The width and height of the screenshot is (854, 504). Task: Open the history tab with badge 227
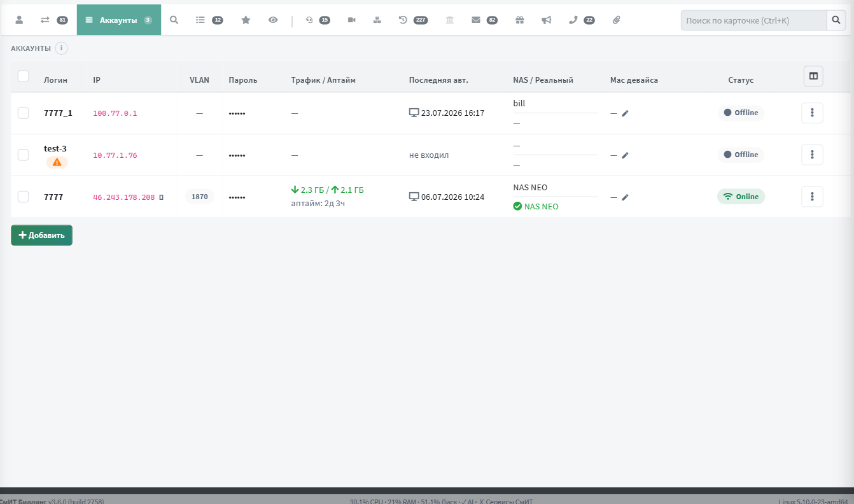[413, 20]
